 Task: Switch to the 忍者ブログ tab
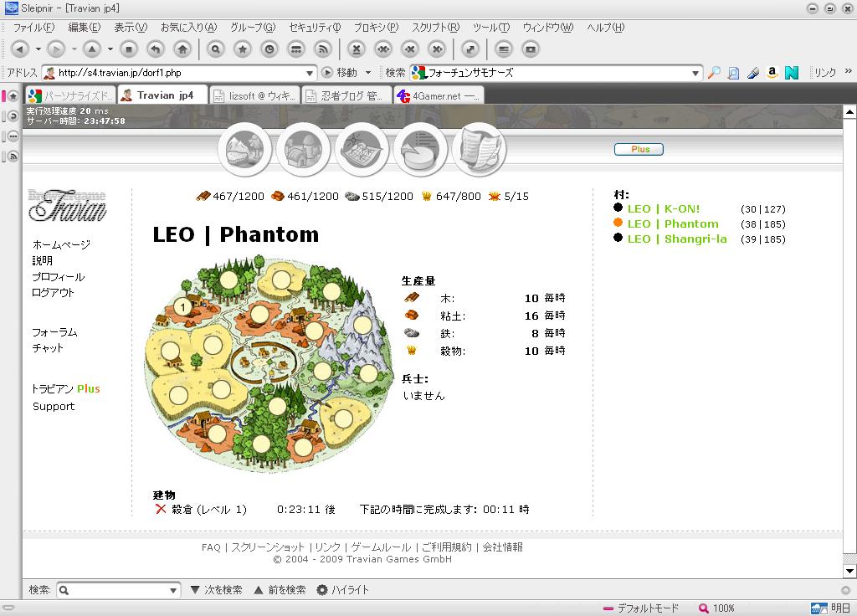(346, 95)
